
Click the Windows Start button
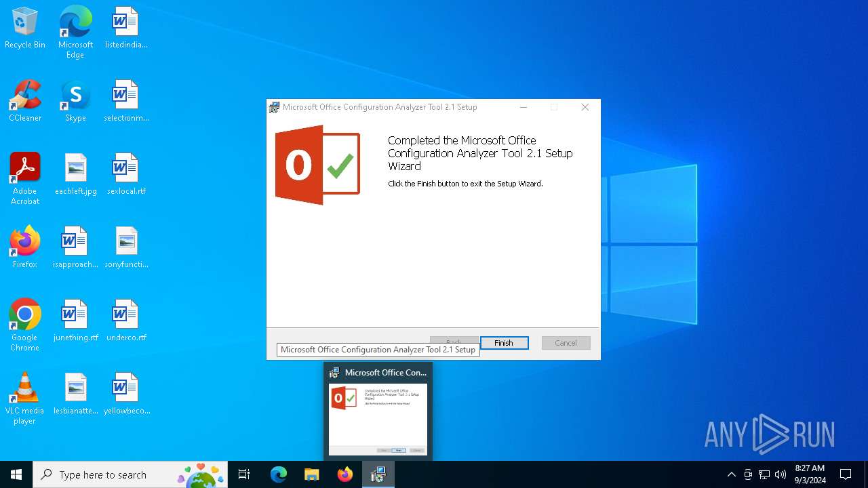click(x=16, y=474)
